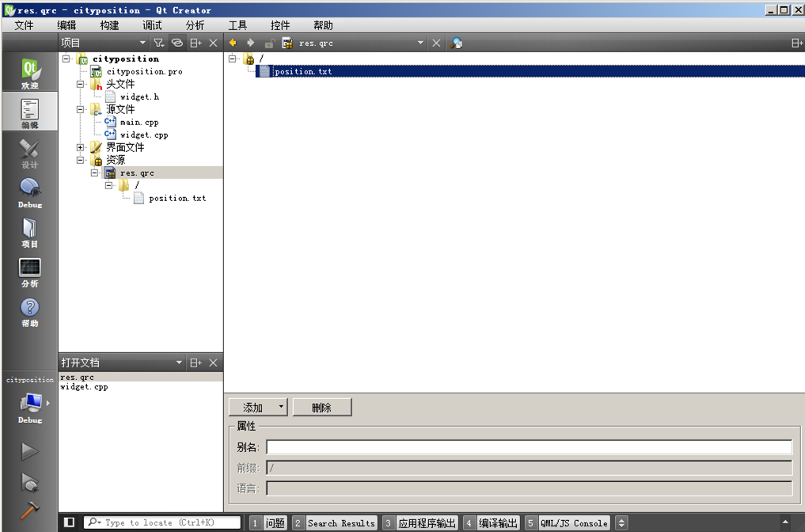Image resolution: width=805 pixels, height=532 pixels.
Task: Focus the Type to locate field
Action: 162,522
